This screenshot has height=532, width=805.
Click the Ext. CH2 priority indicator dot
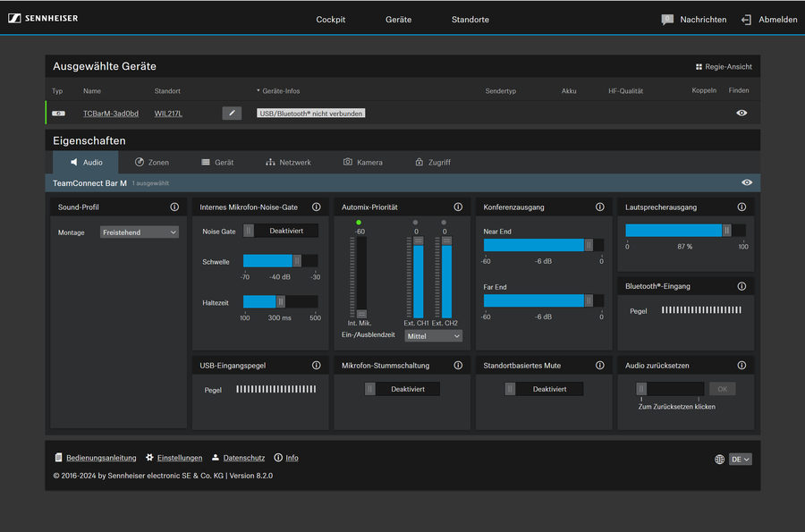pos(444,222)
